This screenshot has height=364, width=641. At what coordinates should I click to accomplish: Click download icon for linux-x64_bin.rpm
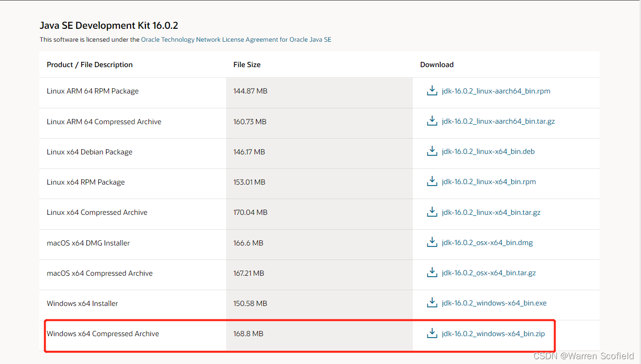tap(432, 181)
